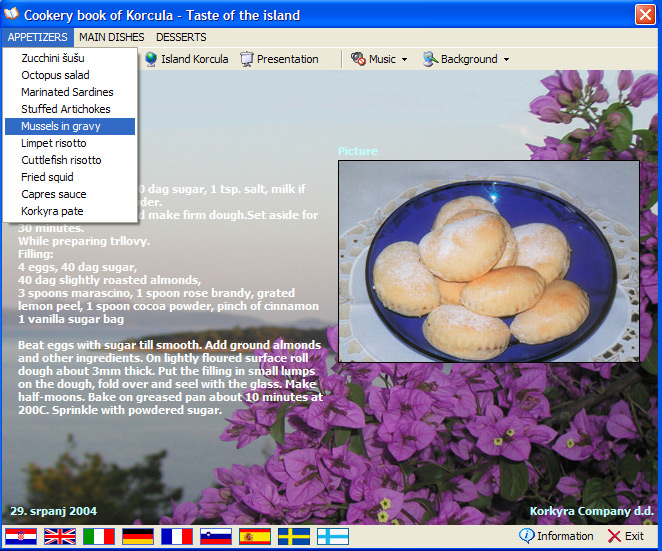The width and height of the screenshot is (662, 551).
Task: Select the Slovenian flag
Action: pos(216,537)
